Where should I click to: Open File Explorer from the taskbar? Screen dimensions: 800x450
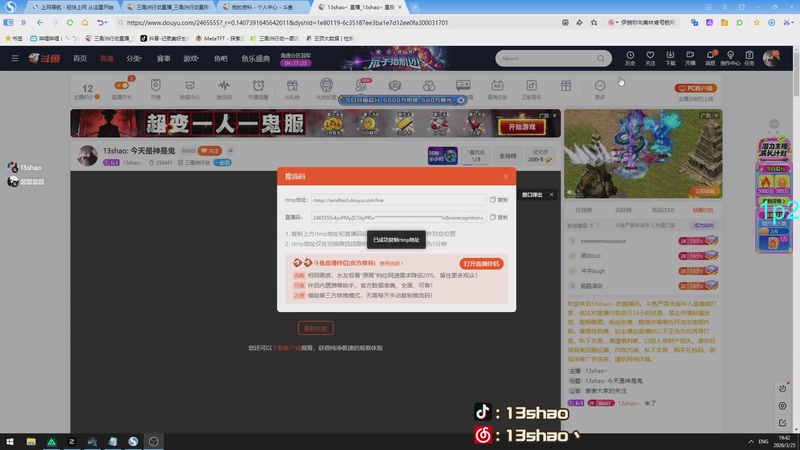click(31, 441)
